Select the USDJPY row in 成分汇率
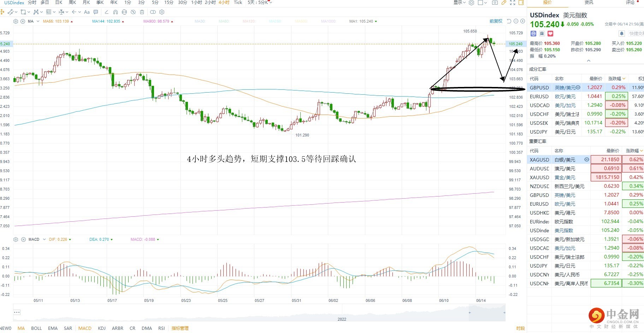 [x=585, y=132]
